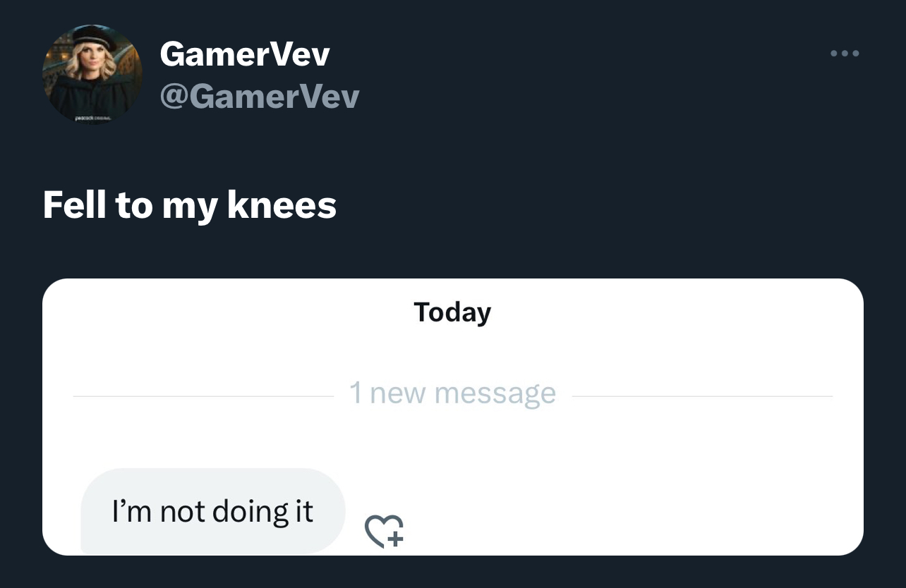The image size is (906, 588).
Task: Click the word "message" in the divider label
Action: [495, 394]
